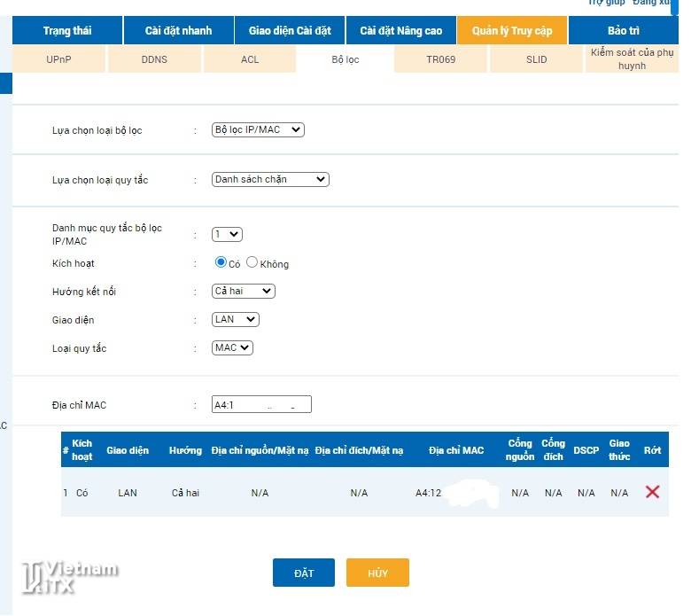699x616 pixels.
Task: Click the "HỦY" cancel button
Action: click(377, 573)
